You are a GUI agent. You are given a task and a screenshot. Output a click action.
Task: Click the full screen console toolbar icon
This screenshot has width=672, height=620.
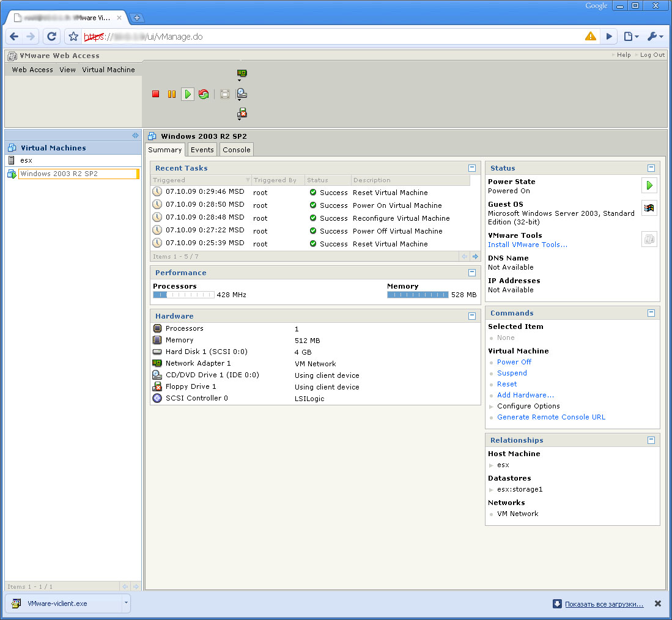point(224,94)
